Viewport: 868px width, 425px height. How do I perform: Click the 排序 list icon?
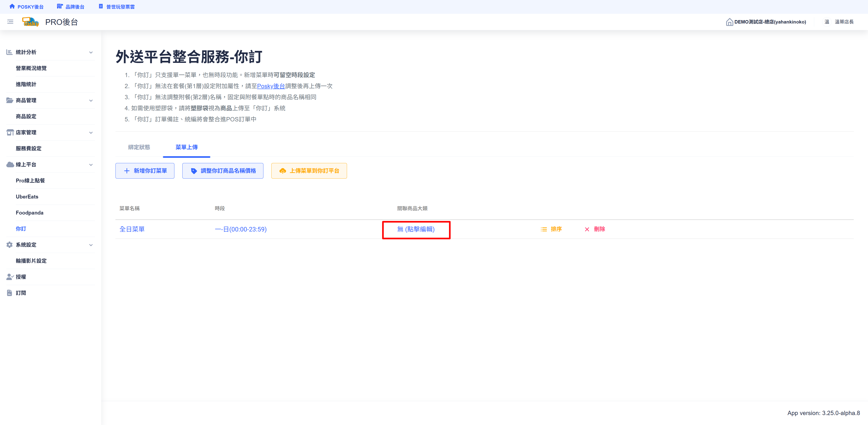[x=544, y=229]
